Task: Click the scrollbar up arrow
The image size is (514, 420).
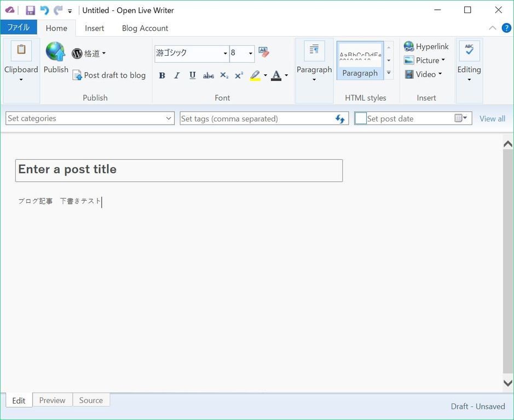Action: click(x=508, y=144)
